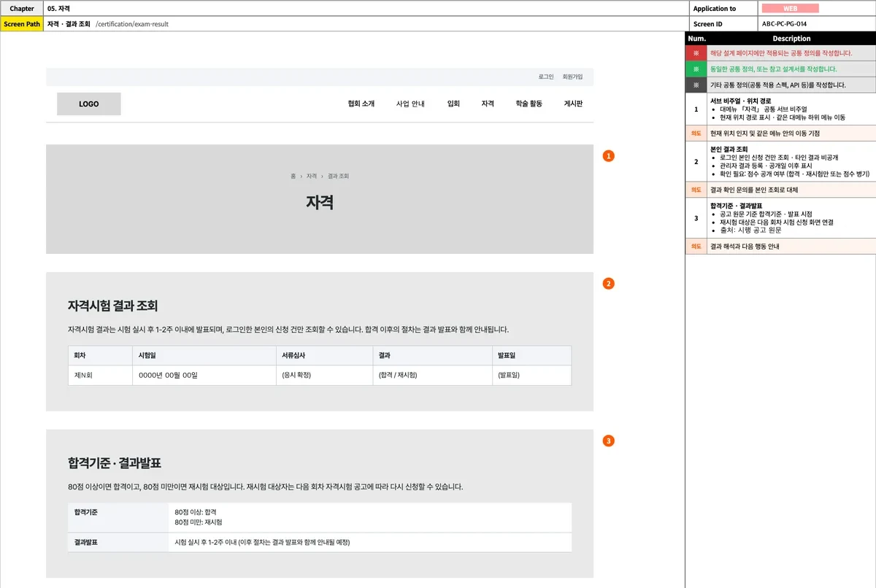
Task: Click description title 합격기준 · 결과발표
Action: 736,206
